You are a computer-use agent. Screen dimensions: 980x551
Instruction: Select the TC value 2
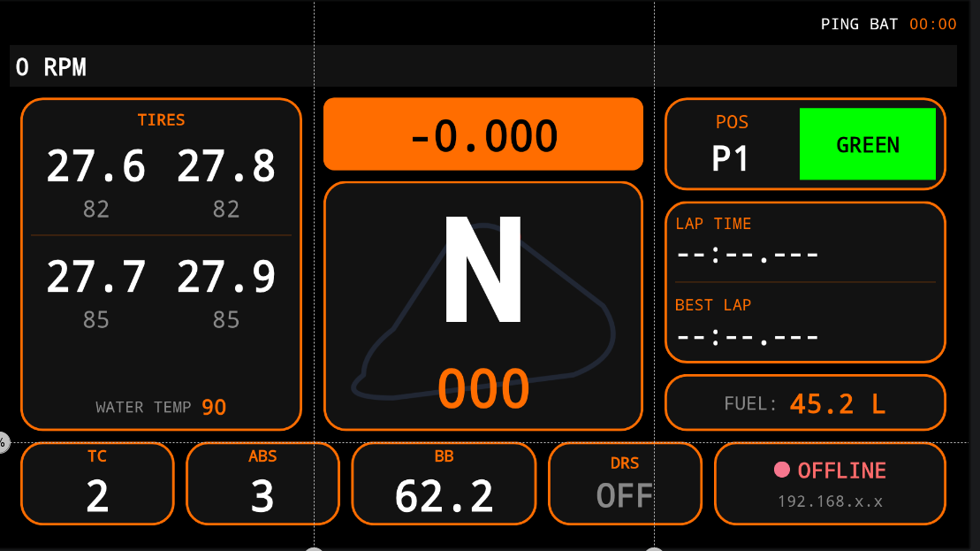97,496
